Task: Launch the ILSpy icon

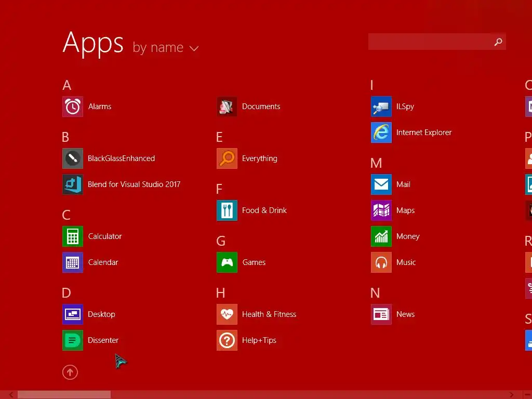Action: [x=381, y=107]
